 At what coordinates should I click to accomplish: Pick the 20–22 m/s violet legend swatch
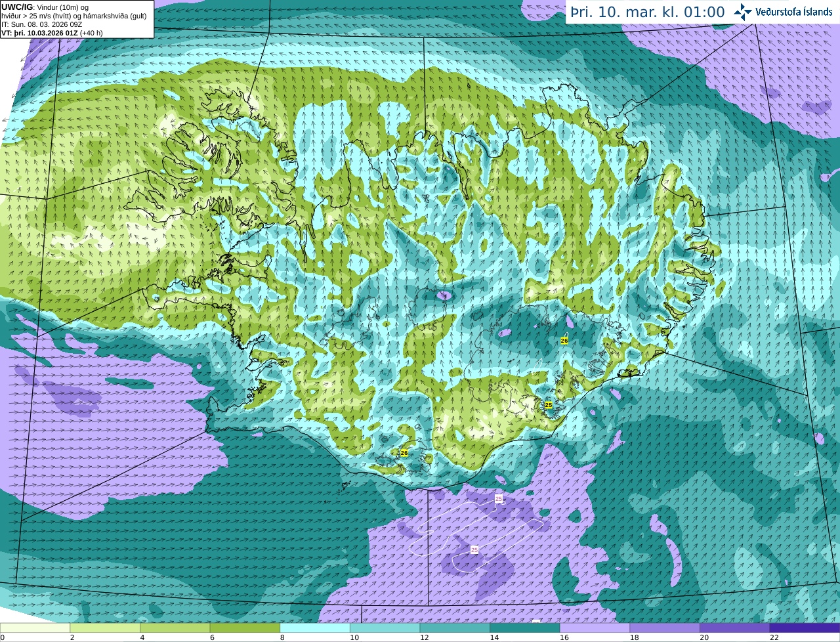point(735,628)
